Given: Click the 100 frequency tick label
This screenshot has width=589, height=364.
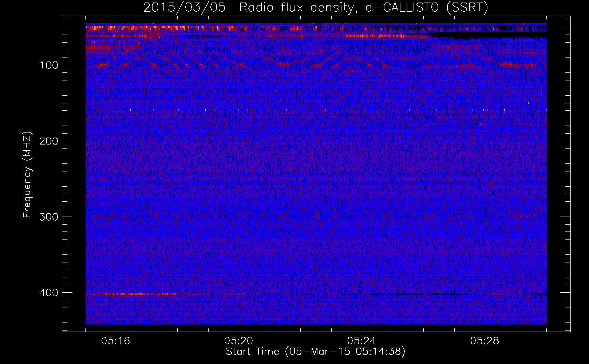Looking at the screenshot, I should click(49, 65).
